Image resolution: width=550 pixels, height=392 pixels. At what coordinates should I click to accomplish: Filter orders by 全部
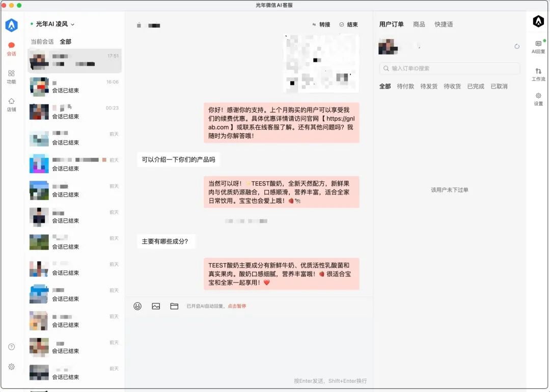[385, 86]
